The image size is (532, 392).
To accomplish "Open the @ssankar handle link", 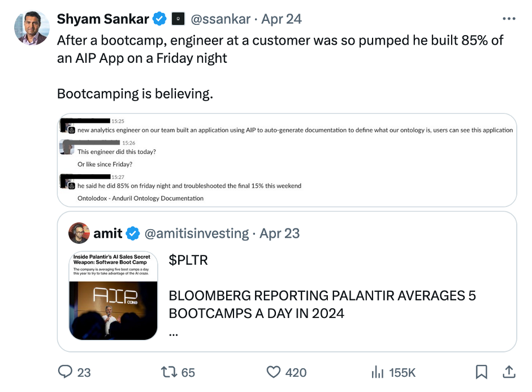I will (x=220, y=19).
